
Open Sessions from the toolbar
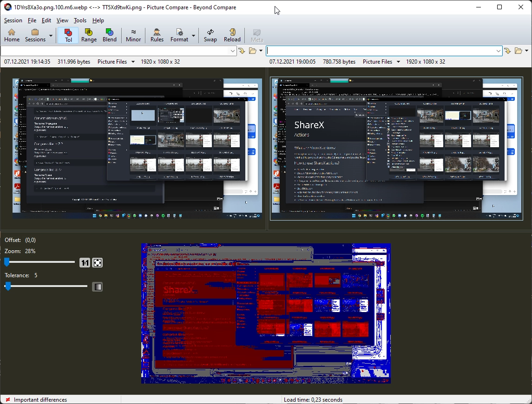point(35,35)
